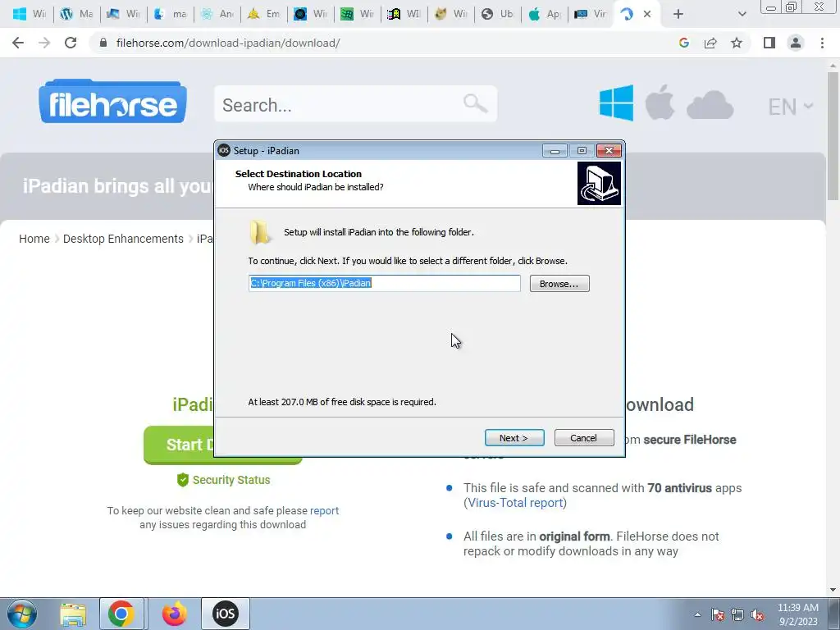840x630 pixels.
Task: Show hidden tray icons arrow
Action: click(697, 615)
